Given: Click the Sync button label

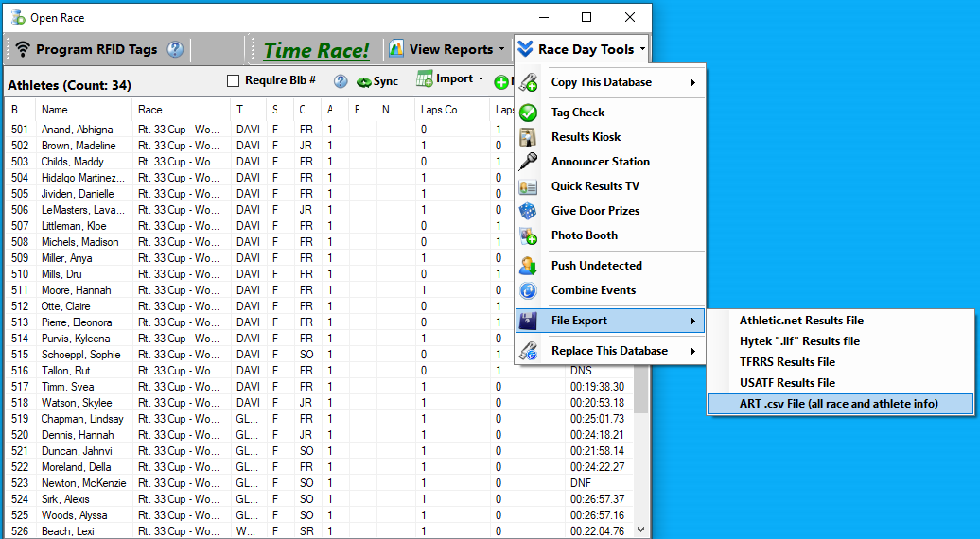Looking at the screenshot, I should point(386,82).
